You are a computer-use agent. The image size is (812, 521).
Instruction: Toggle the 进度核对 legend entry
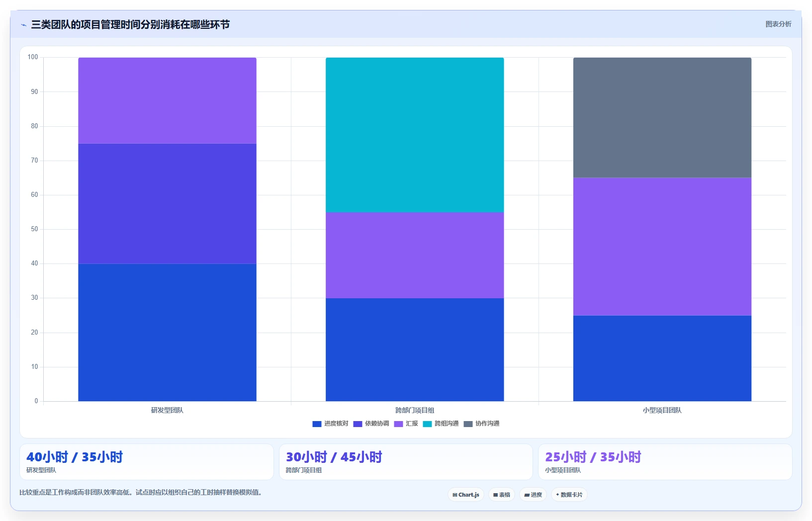click(x=330, y=424)
